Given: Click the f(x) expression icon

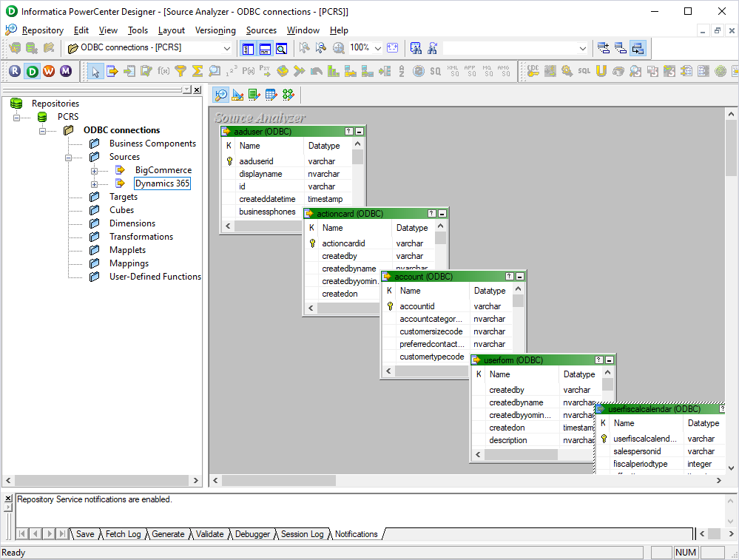Looking at the screenshot, I should point(163,71).
